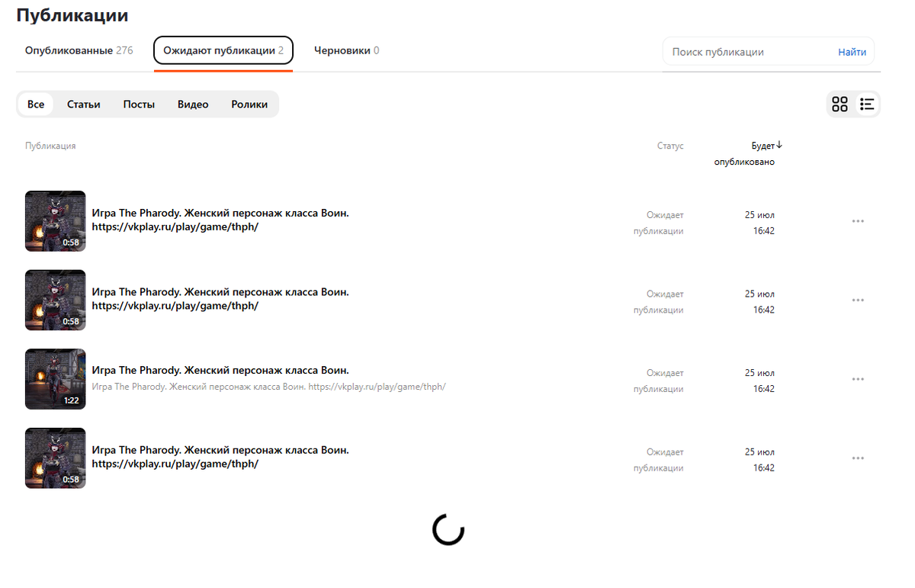This screenshot has width=915, height=588.
Task: Click the Публикация column header
Action: 50,146
